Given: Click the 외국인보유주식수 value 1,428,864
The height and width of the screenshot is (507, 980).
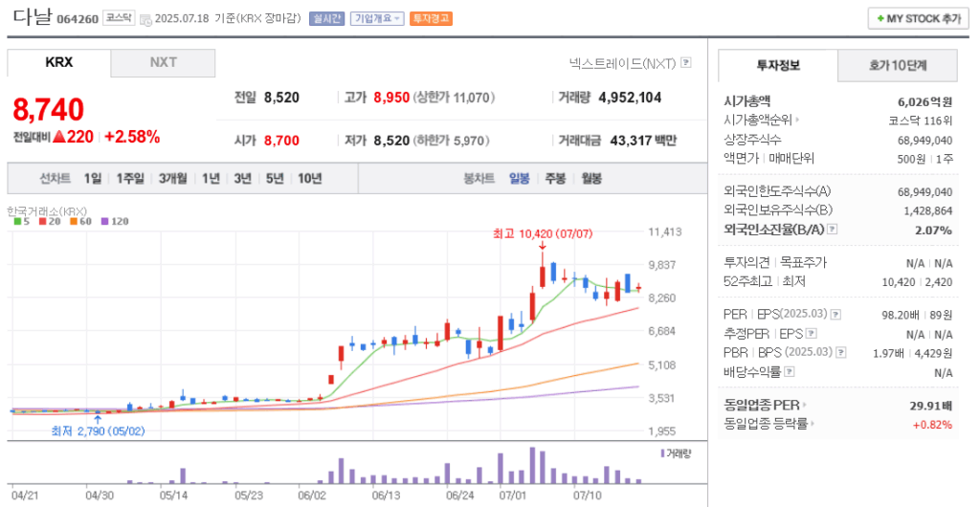Looking at the screenshot, I should click(x=928, y=211).
